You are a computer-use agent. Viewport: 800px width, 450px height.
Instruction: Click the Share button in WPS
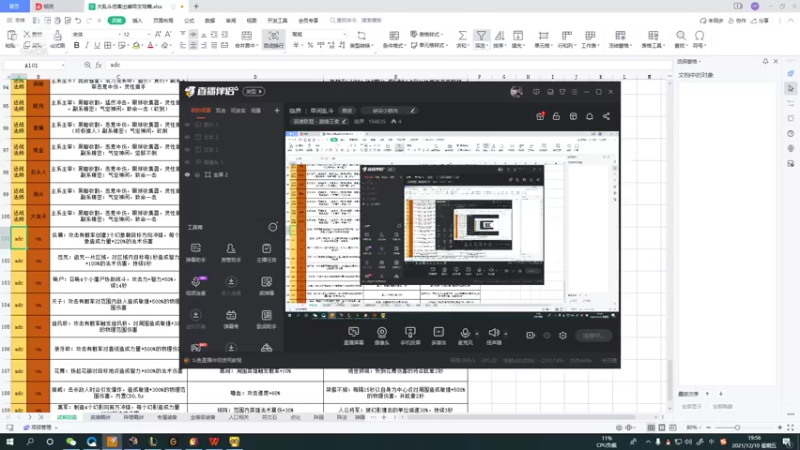coord(761,20)
